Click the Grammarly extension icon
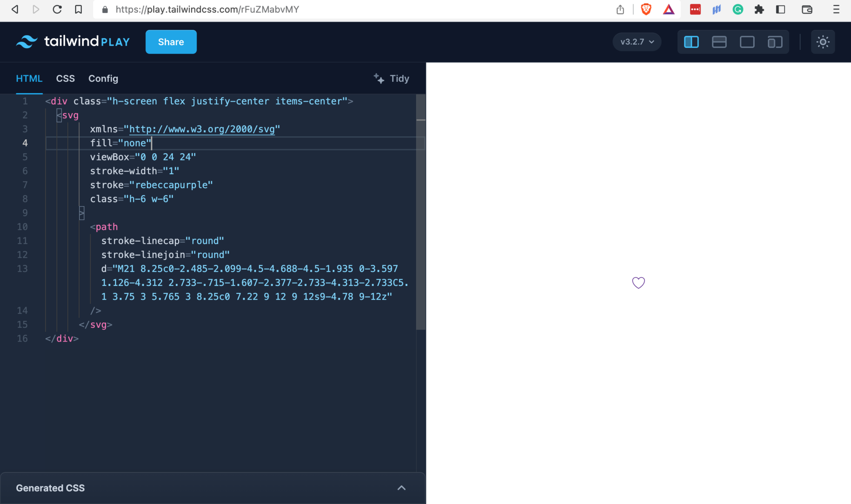851x504 pixels. click(738, 9)
